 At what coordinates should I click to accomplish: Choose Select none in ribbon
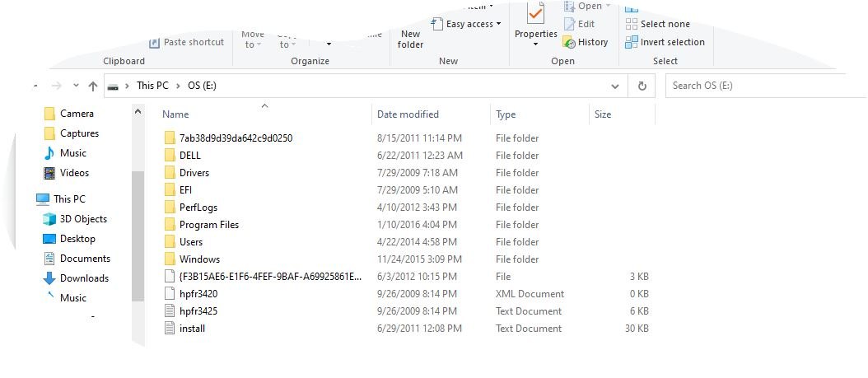tap(658, 24)
